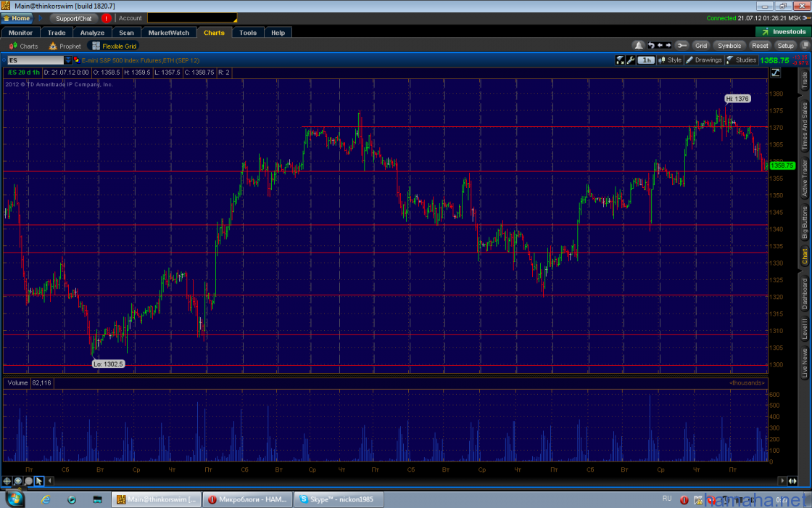Screen dimensions: 812x508
Task: Open chart settings wrench icon next to 1h
Action: 630,60
